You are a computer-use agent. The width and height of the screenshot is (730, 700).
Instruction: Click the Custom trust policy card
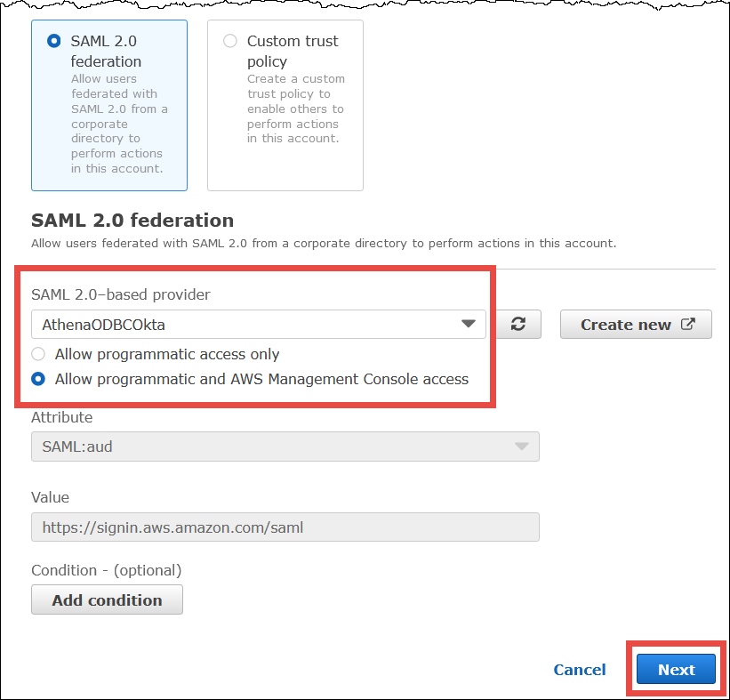(285, 105)
